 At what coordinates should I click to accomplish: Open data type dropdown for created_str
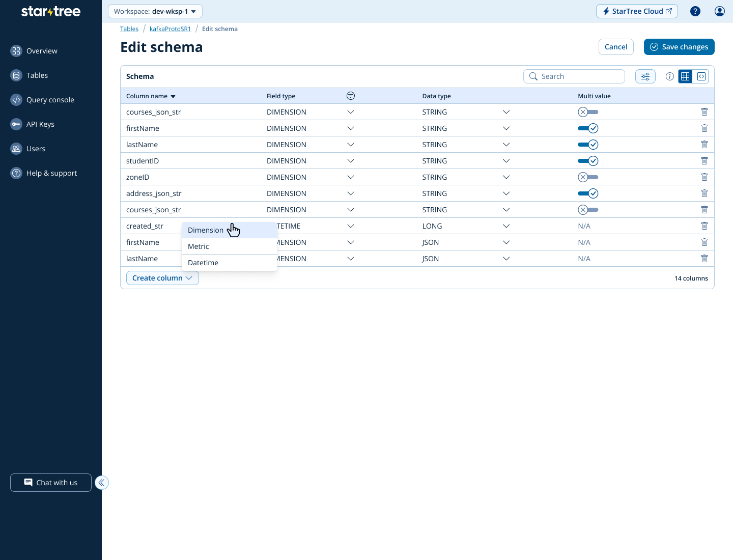tap(506, 226)
